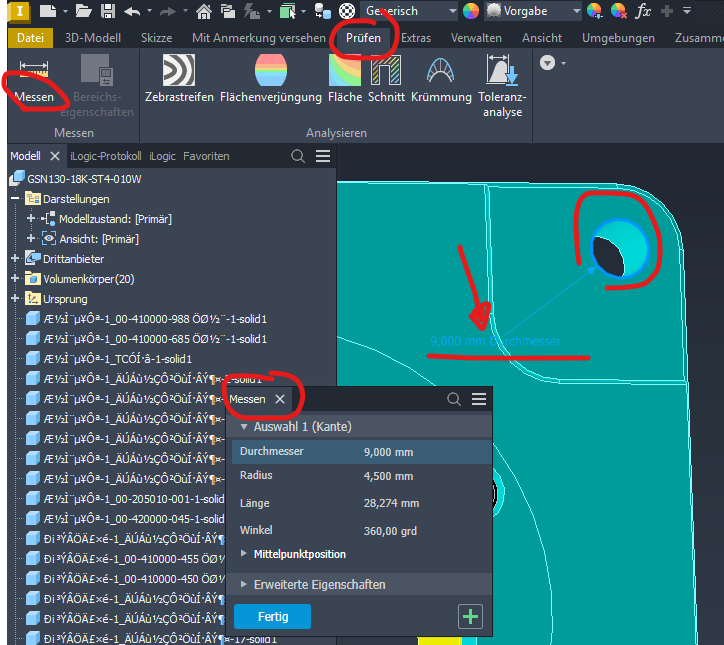Viewport: 724px width, 645px height.
Task: Open the fx parameters icon
Action: tap(643, 11)
